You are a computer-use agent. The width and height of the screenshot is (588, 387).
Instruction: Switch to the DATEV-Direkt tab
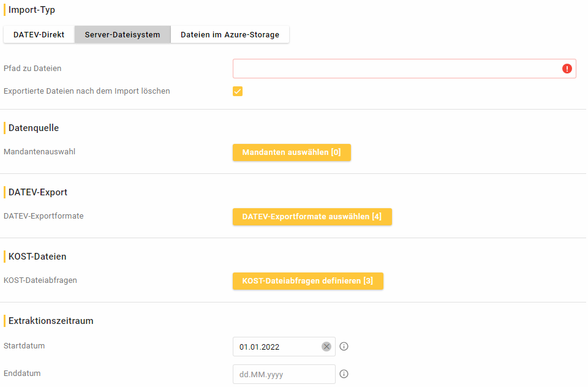tap(39, 35)
